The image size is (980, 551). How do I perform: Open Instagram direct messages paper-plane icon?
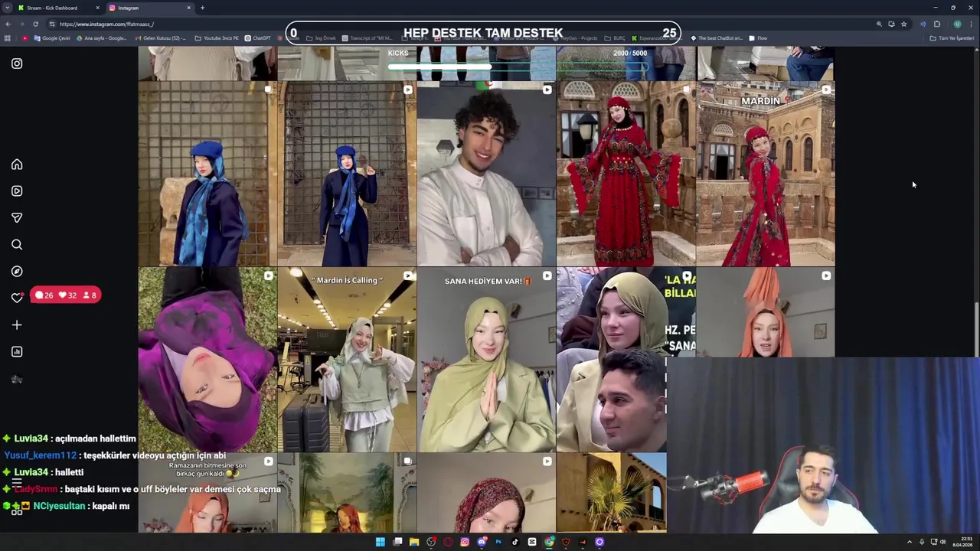tap(17, 218)
